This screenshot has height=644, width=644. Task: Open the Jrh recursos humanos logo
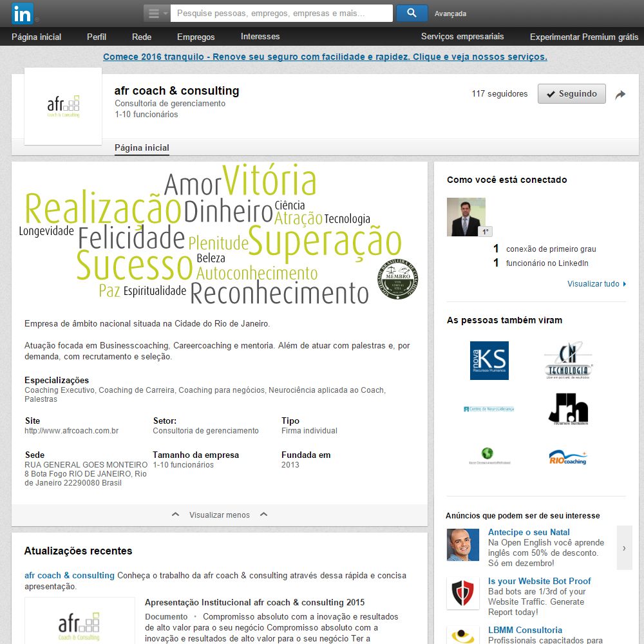tap(569, 409)
